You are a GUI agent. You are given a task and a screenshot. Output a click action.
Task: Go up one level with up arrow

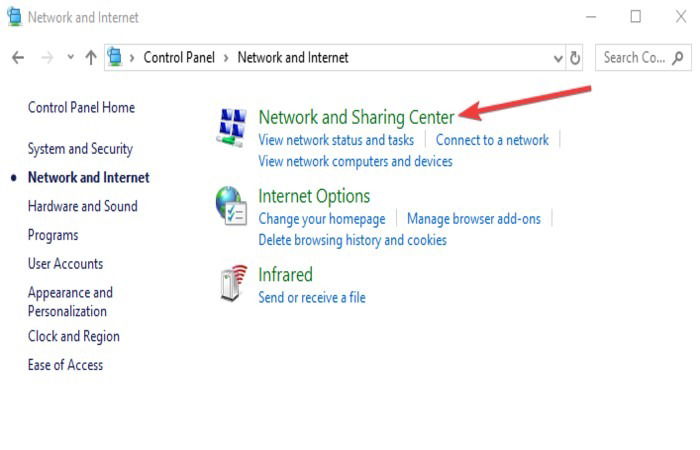click(91, 58)
